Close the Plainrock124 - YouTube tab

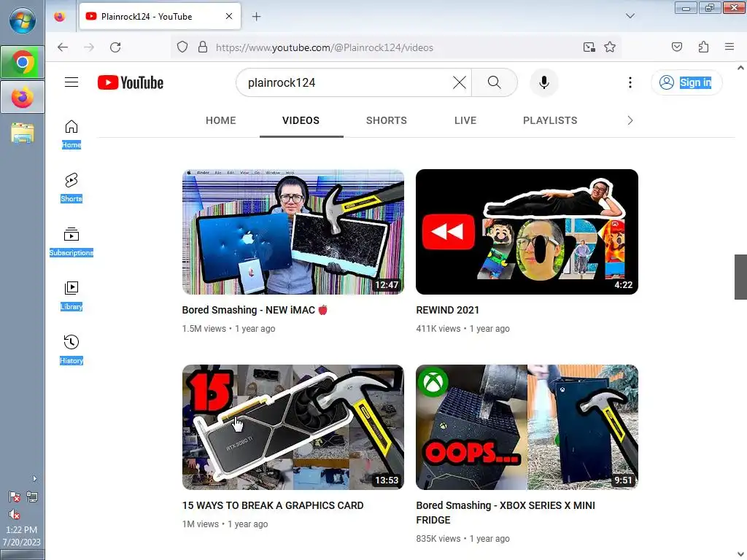(229, 16)
